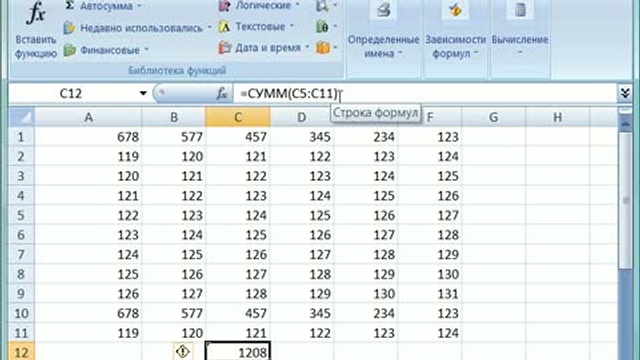Click the Автосумма sigma icon

(x=70, y=5)
